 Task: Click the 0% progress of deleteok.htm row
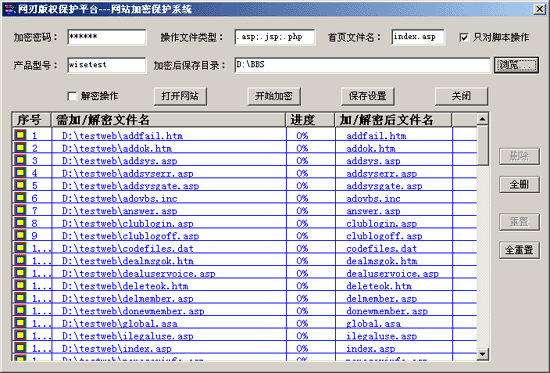(x=302, y=286)
